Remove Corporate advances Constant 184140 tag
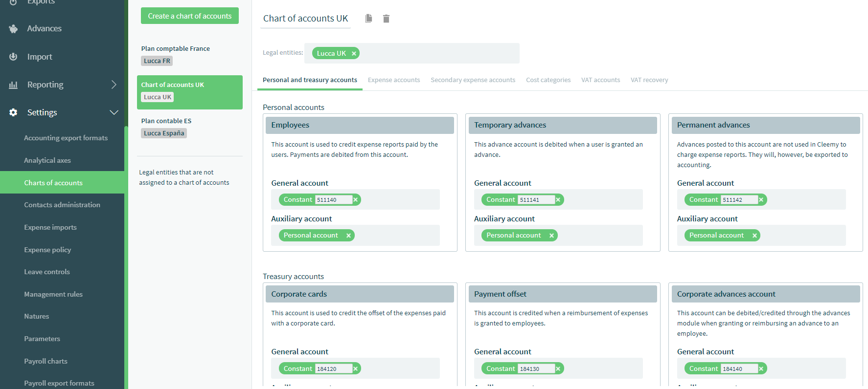This screenshot has height=389, width=868. click(761, 369)
